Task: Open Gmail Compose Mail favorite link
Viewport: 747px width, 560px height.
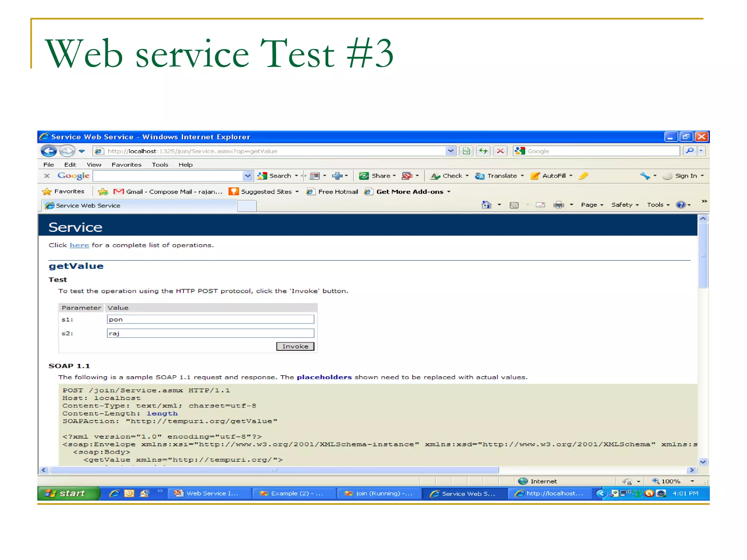Action: [168, 192]
